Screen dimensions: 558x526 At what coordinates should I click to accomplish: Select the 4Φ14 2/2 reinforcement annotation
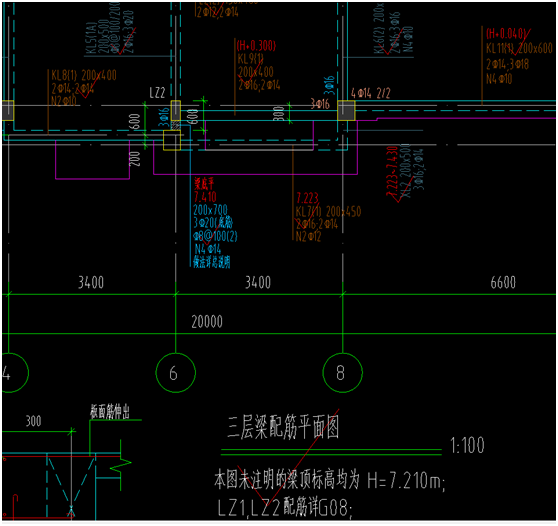pyautogui.click(x=370, y=94)
